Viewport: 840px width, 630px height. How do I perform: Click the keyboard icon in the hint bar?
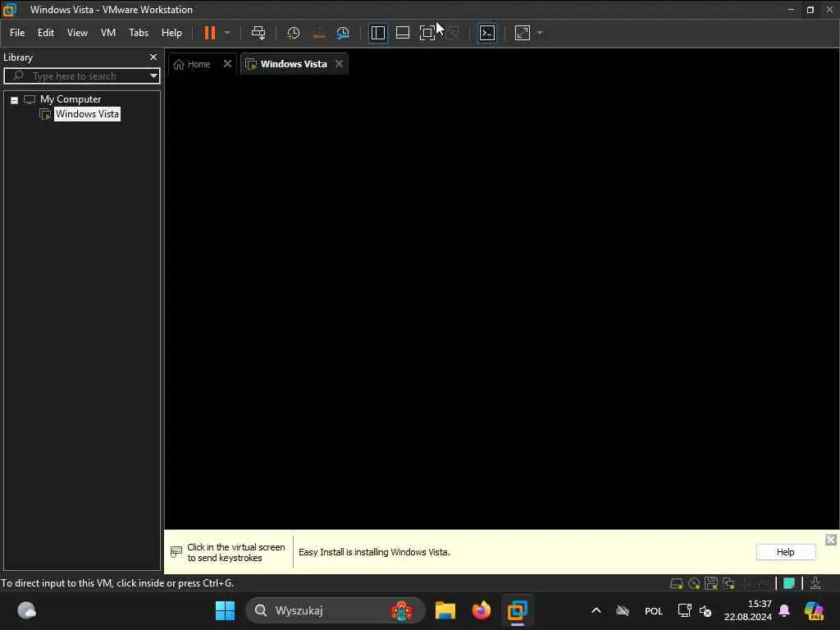[x=176, y=551]
